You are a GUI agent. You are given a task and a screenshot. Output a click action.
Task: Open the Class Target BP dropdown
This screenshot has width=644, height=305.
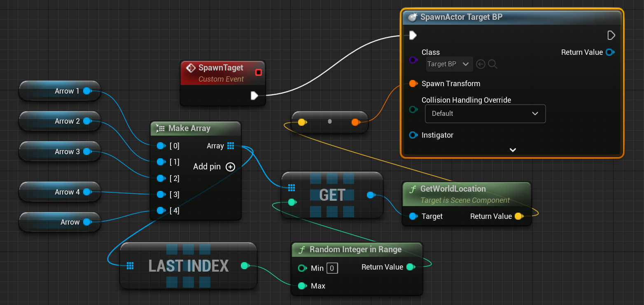click(x=449, y=64)
